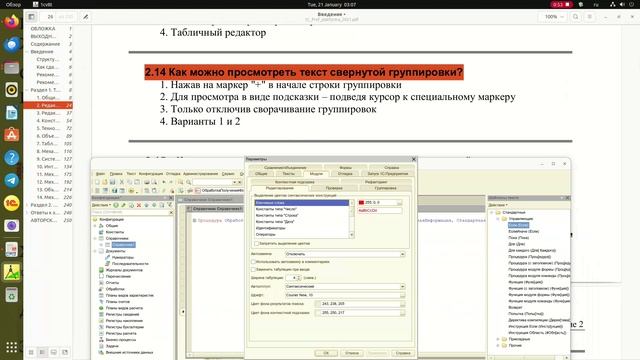Open the PDF zoom 100% dropdown
Viewport: 640px width, 360px height.
(554, 17)
